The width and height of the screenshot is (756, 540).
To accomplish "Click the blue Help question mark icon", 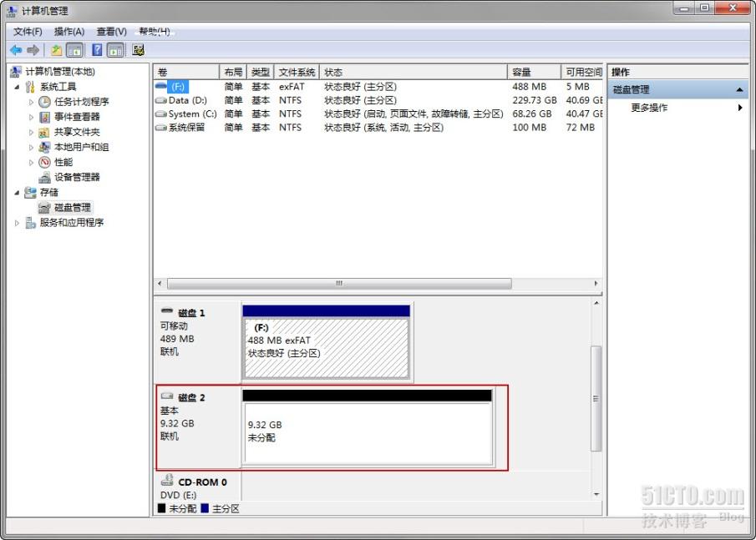I will pos(97,50).
